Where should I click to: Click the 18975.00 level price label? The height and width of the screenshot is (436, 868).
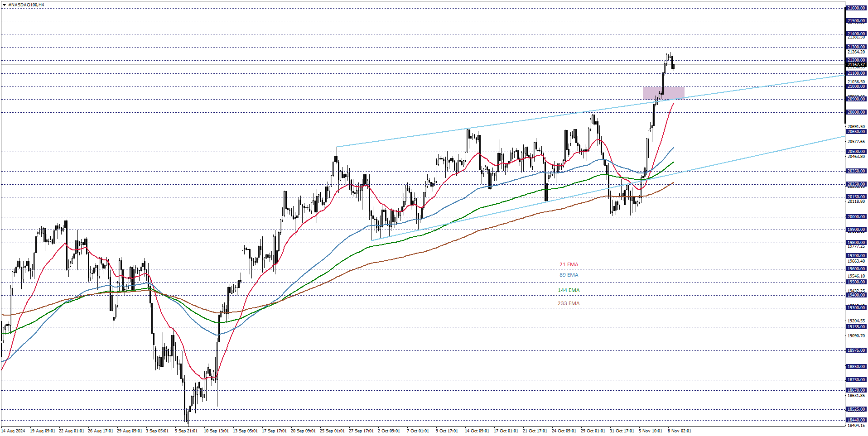point(856,350)
